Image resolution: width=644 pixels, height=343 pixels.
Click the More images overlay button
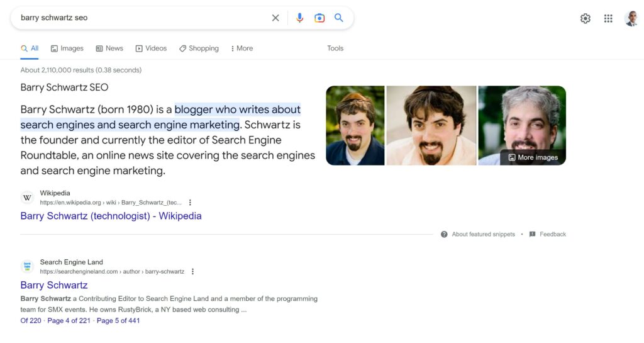[x=533, y=157]
